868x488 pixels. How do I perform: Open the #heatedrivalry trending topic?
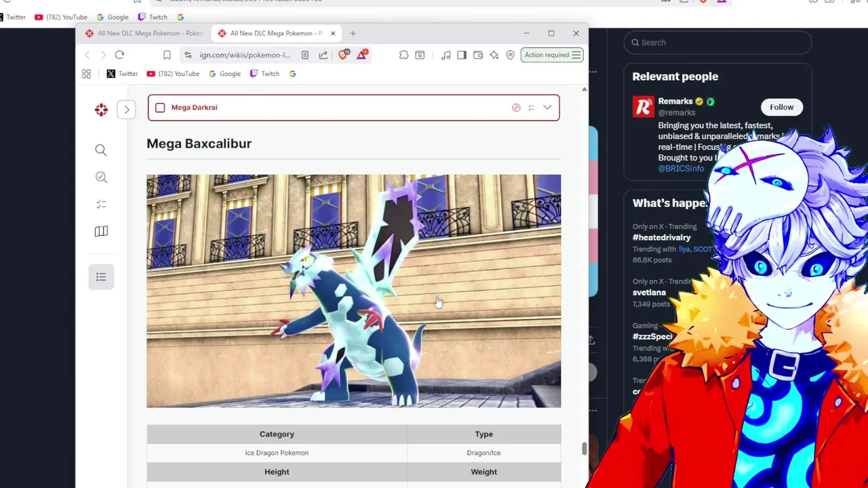click(x=661, y=238)
